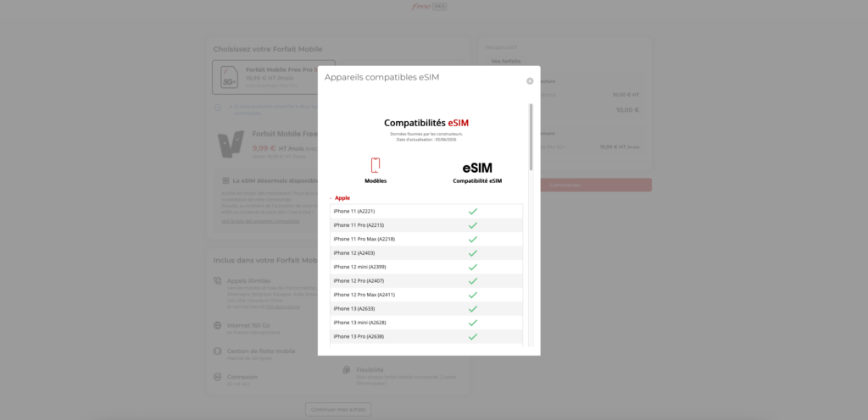868x420 pixels.
Task: Click the 'Vos forfaits' summary heading
Action: pos(506,61)
